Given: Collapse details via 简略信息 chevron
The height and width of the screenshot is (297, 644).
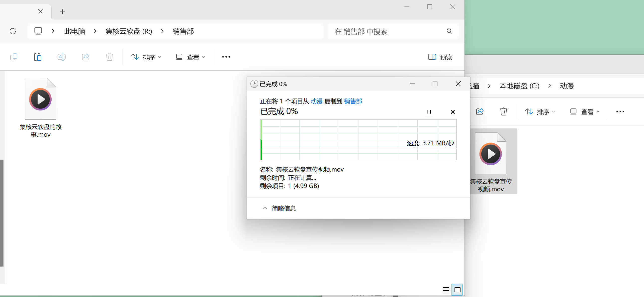Looking at the screenshot, I should click(x=265, y=208).
